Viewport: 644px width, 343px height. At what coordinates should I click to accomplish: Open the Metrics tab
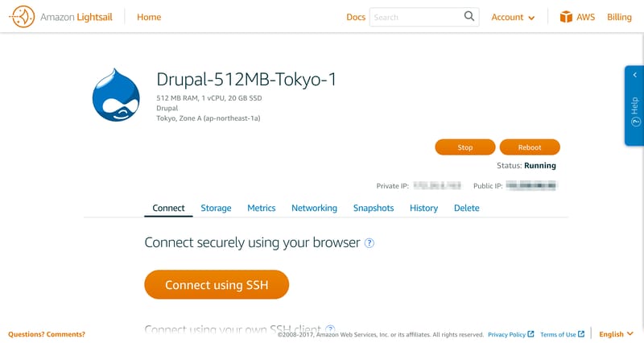(262, 208)
